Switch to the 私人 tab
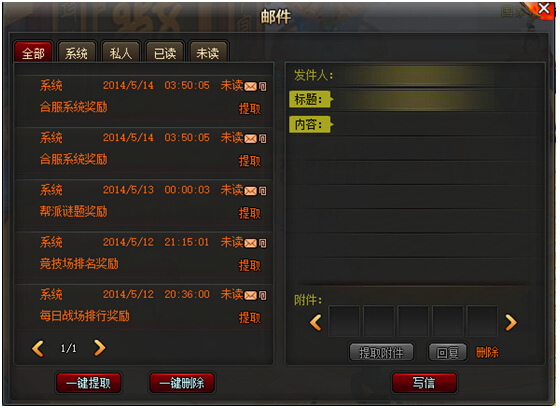The width and height of the screenshot is (560, 409). pyautogui.click(x=121, y=53)
